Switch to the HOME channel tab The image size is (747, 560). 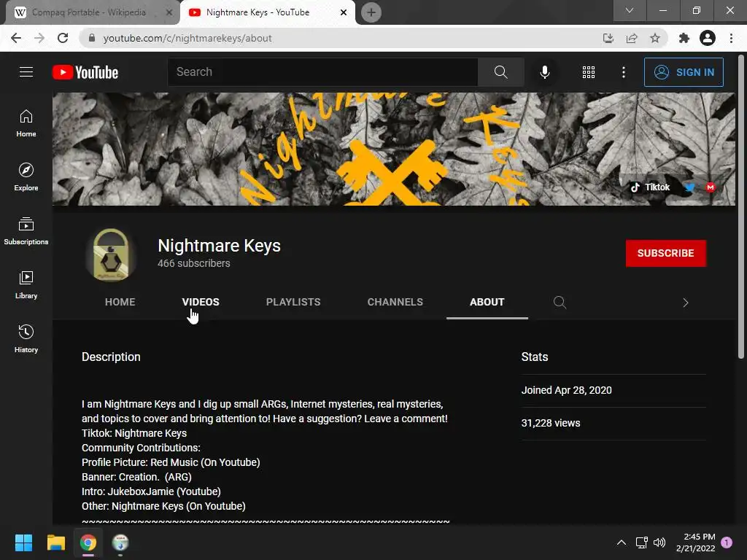click(120, 302)
